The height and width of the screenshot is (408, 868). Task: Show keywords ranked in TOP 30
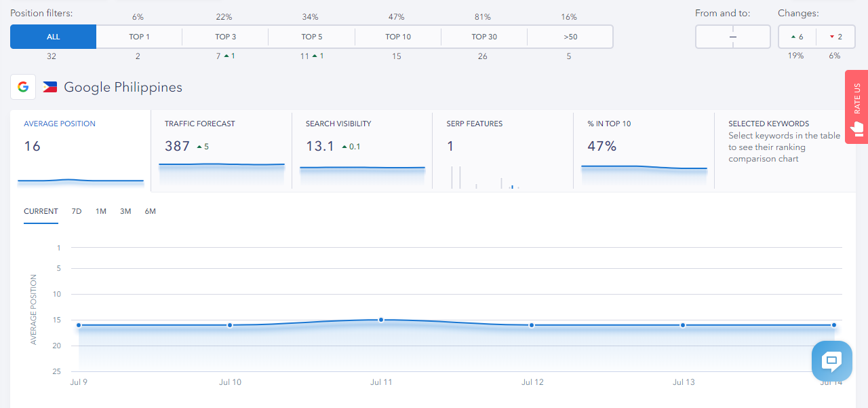pos(484,37)
